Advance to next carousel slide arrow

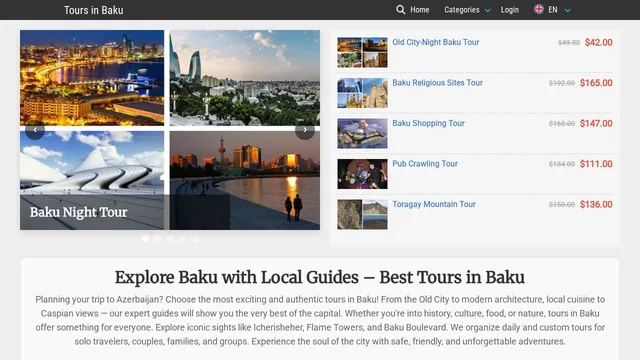coord(305,130)
